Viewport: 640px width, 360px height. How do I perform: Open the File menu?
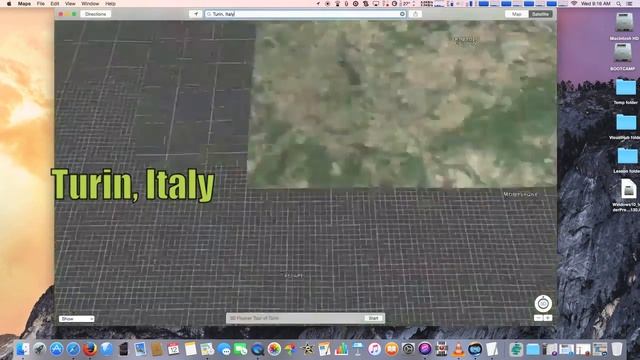[x=40, y=4]
